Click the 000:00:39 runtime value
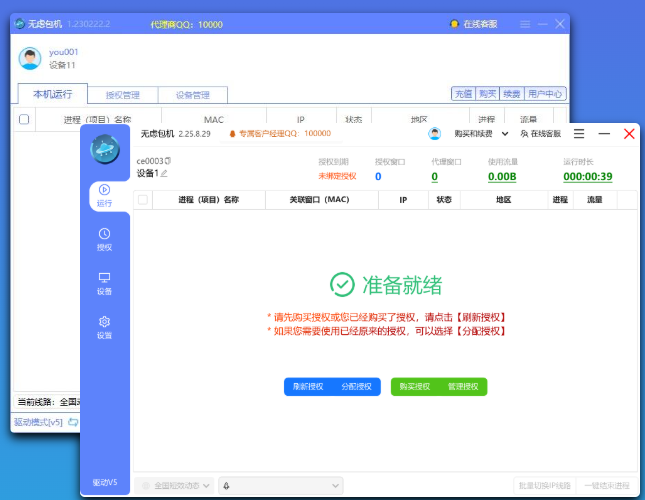The width and height of the screenshot is (645, 500). (588, 176)
